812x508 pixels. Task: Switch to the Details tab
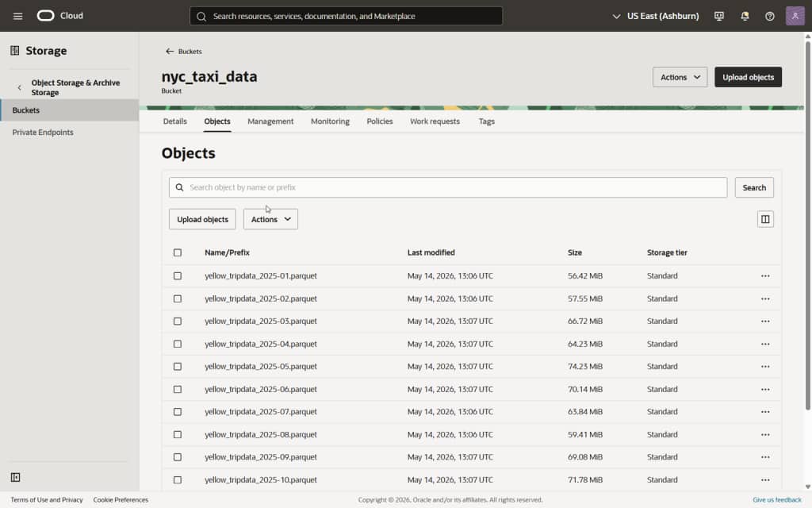[175, 121]
